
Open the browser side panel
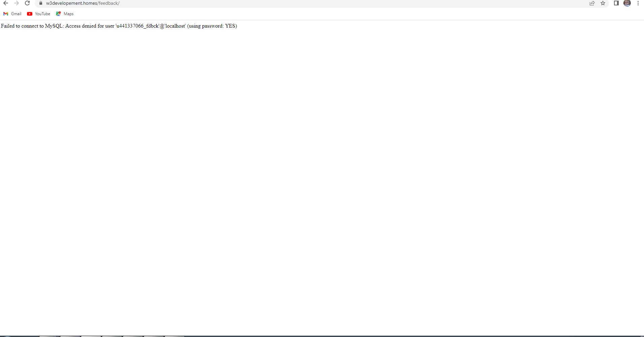[x=616, y=3]
